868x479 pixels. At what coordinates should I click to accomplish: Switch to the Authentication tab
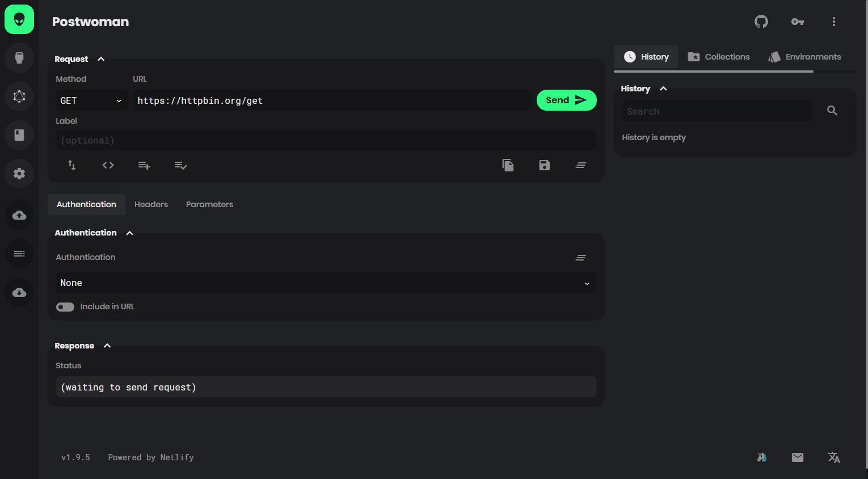86,204
